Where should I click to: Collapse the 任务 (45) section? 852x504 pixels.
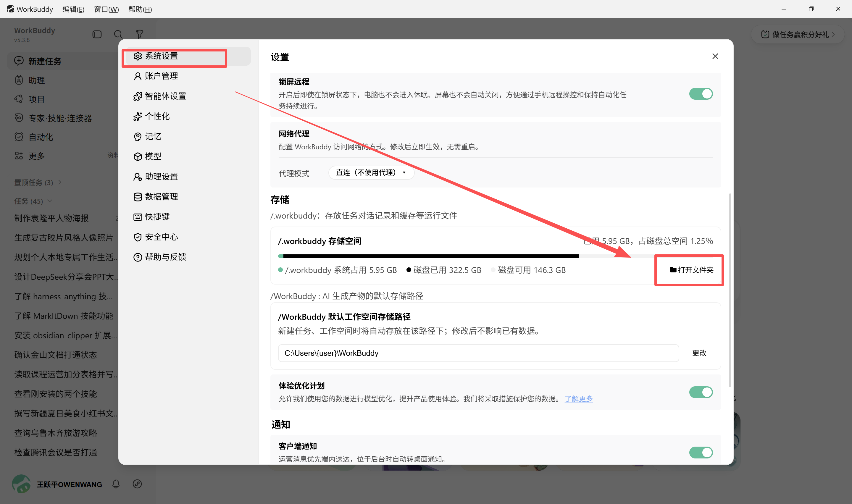click(x=33, y=201)
